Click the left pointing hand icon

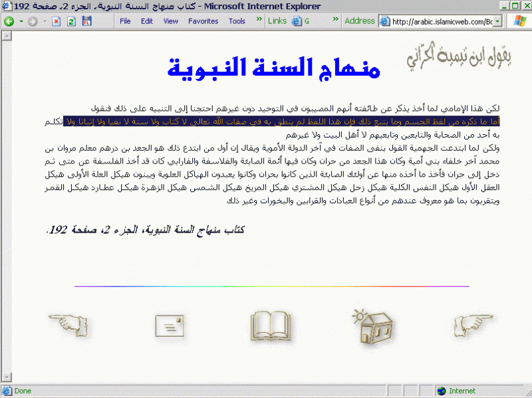(x=68, y=325)
